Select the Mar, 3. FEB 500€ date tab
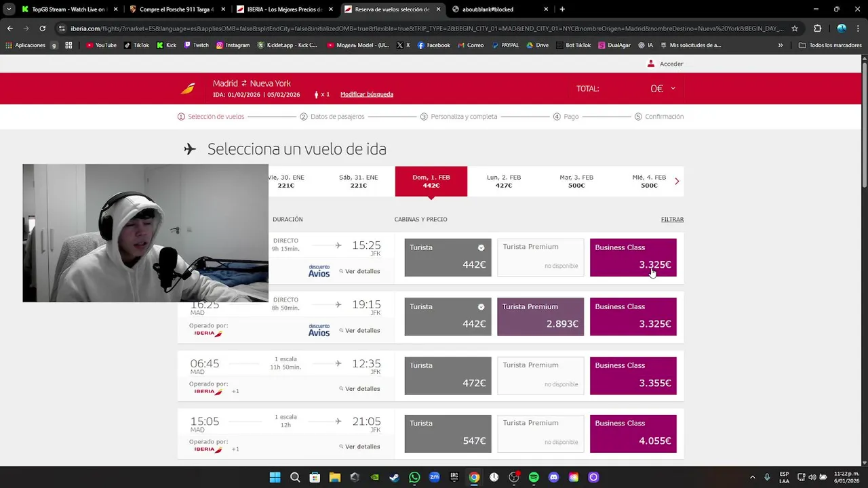Viewport: 868px width, 488px height. click(x=576, y=181)
